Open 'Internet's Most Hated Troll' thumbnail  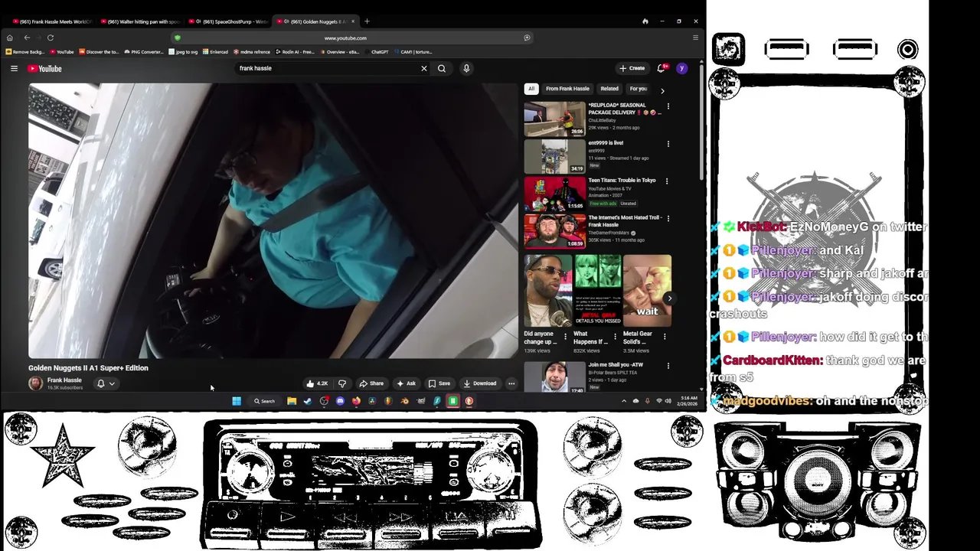pos(555,231)
